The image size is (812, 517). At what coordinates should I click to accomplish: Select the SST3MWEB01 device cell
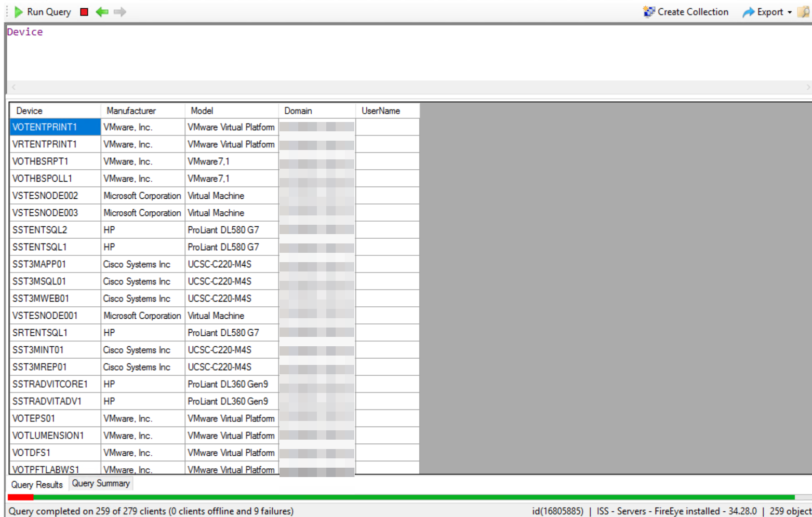tap(55, 298)
